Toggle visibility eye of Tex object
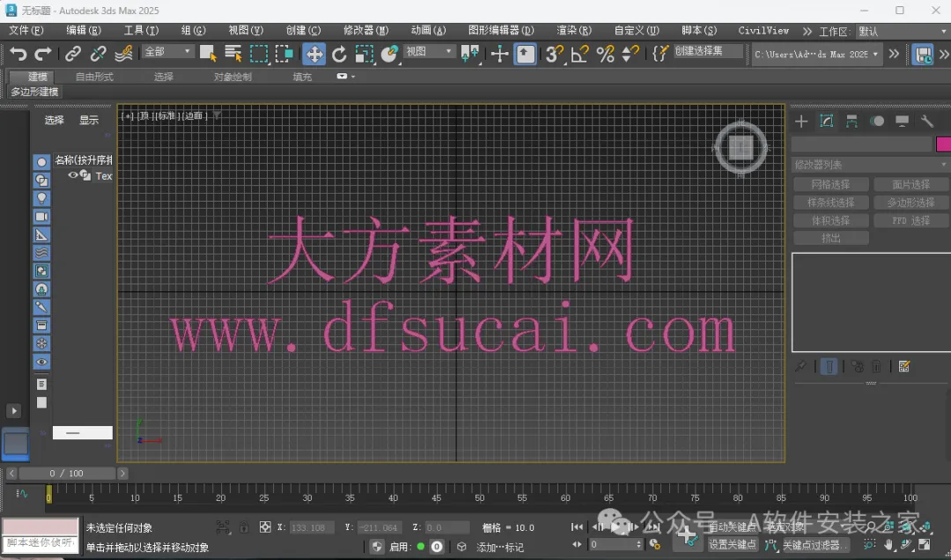The width and height of the screenshot is (951, 560). coord(73,175)
